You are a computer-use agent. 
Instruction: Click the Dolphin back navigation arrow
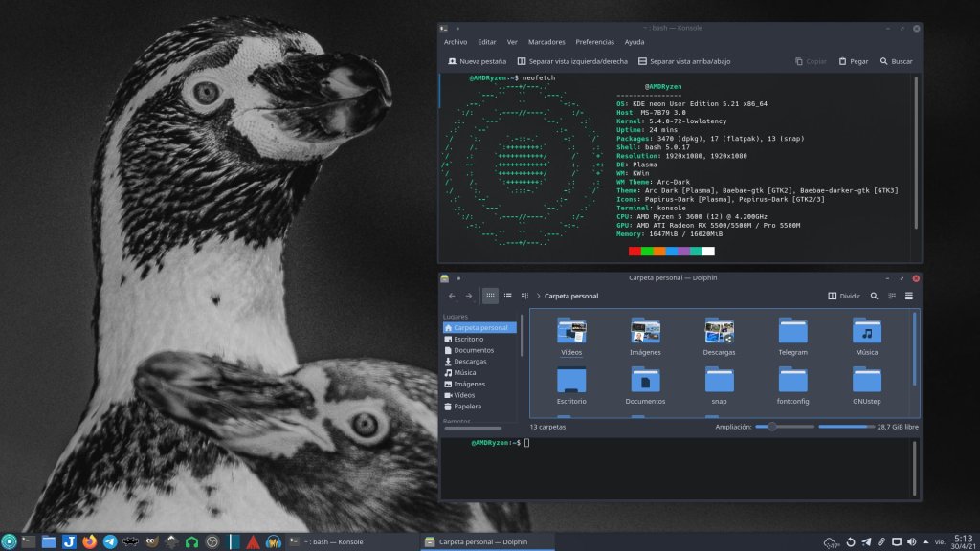[452, 297]
